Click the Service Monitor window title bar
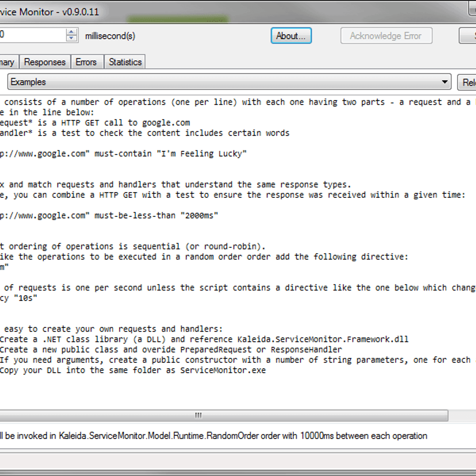The height and width of the screenshot is (476, 476). coord(238,12)
